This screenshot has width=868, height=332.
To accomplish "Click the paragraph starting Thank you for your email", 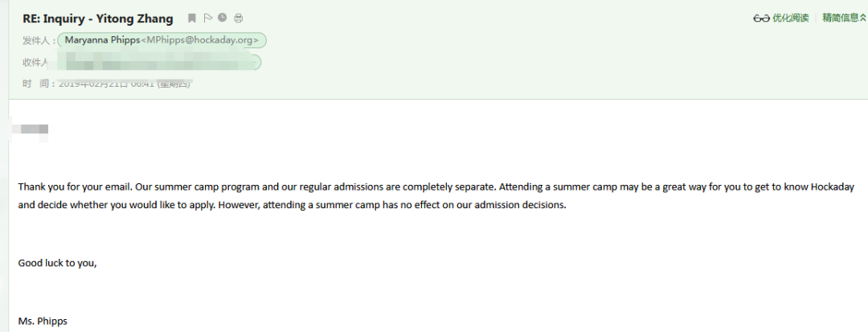I will tap(436, 196).
